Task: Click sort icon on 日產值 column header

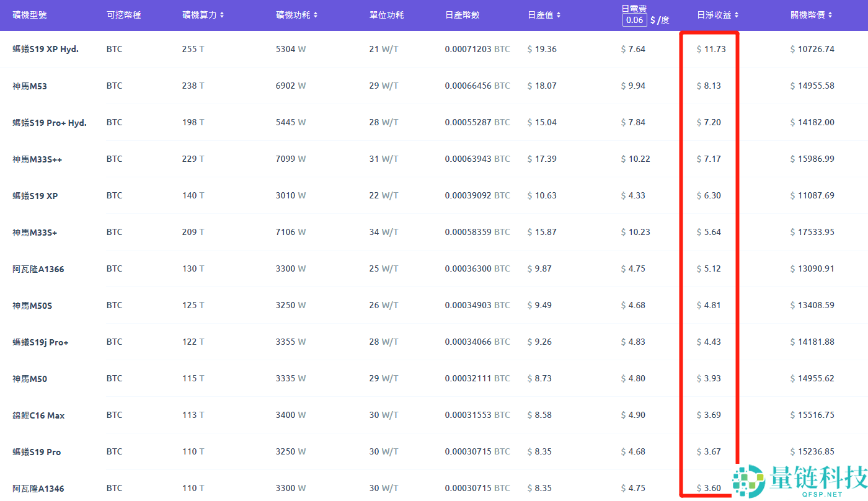Action: [558, 15]
